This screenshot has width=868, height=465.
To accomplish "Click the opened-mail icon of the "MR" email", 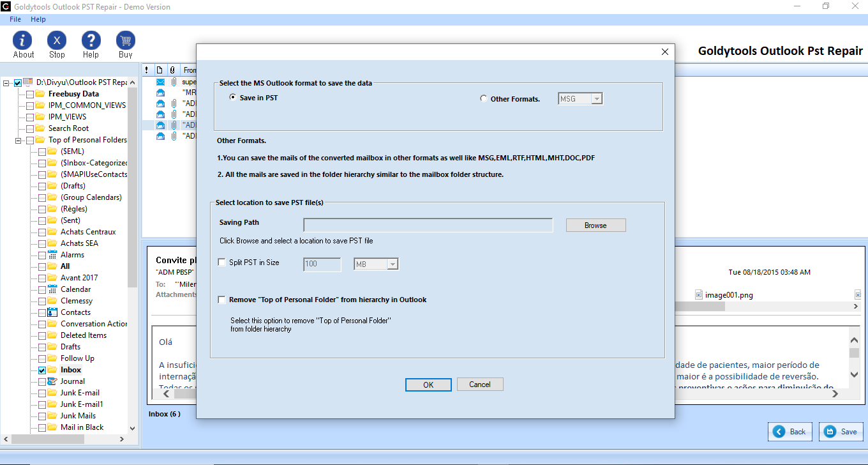I will 161,93.
